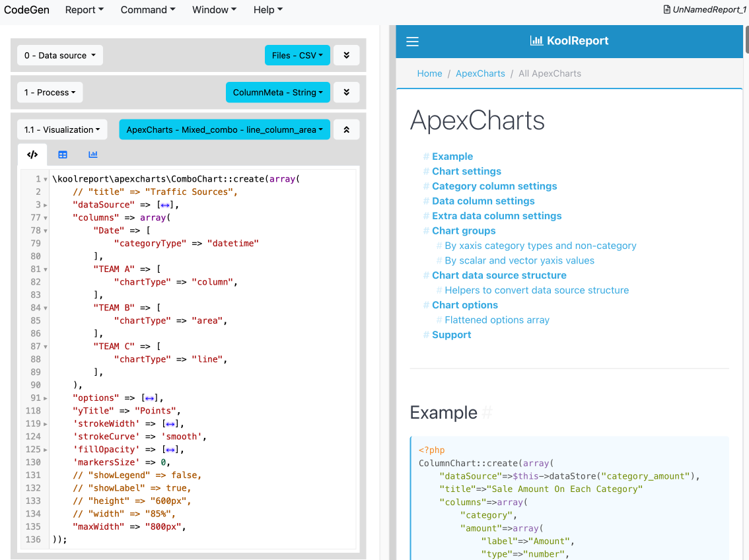Viewport: 749px width, 560px height.
Task: Open the Flattened options array link
Action: (497, 320)
